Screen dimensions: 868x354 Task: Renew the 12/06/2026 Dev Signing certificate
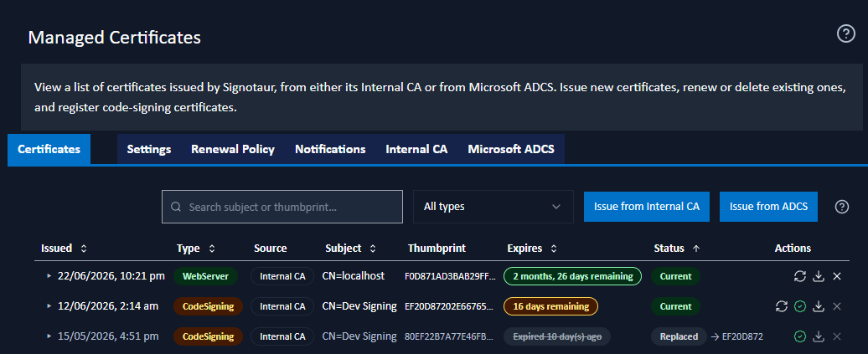coord(781,305)
